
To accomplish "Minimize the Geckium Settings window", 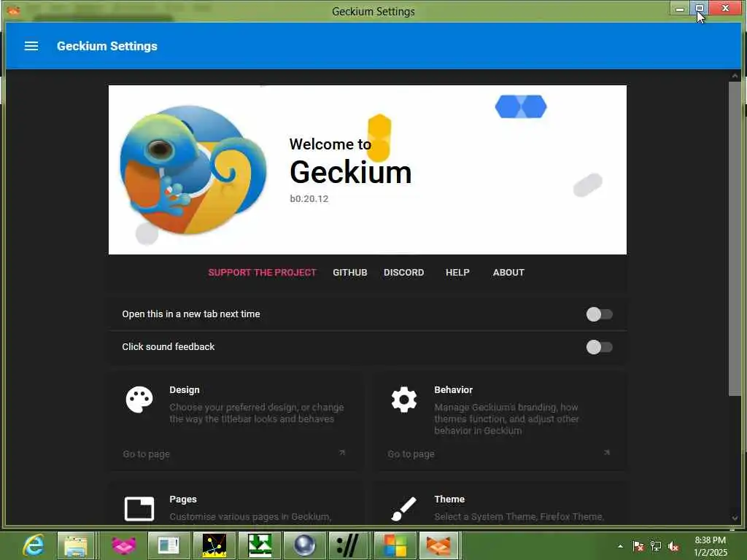I will pos(680,9).
